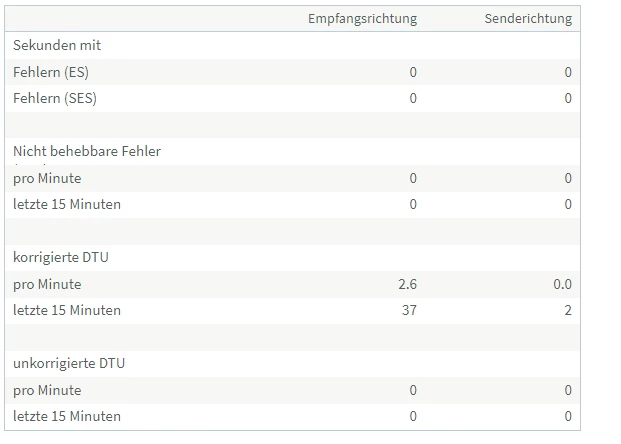Select the Senderichtung value 2 for korrigierte DTU
621x444 pixels.
[568, 310]
